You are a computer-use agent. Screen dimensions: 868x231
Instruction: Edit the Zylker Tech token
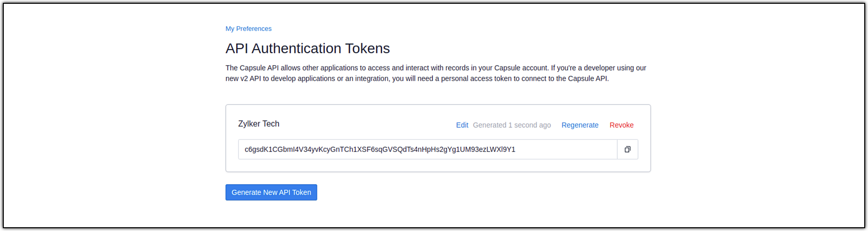(462, 125)
